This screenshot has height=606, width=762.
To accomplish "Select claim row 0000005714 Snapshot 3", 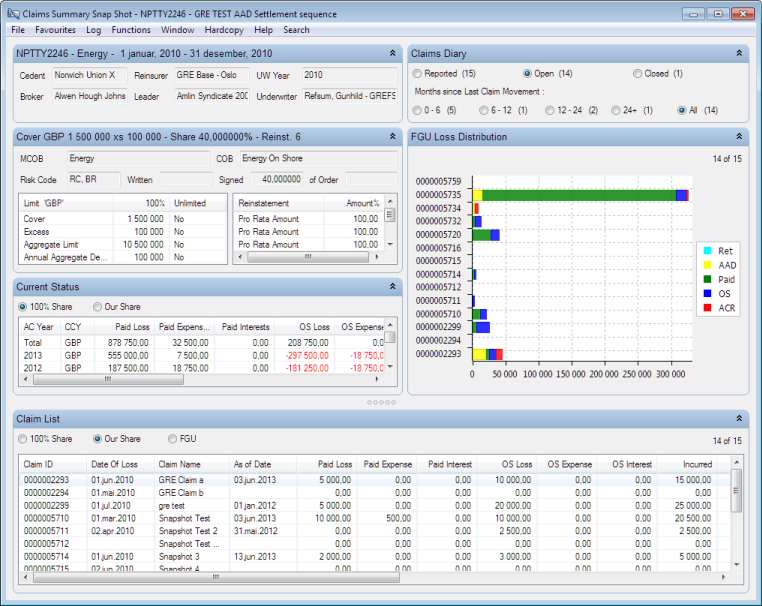I will coord(374,557).
